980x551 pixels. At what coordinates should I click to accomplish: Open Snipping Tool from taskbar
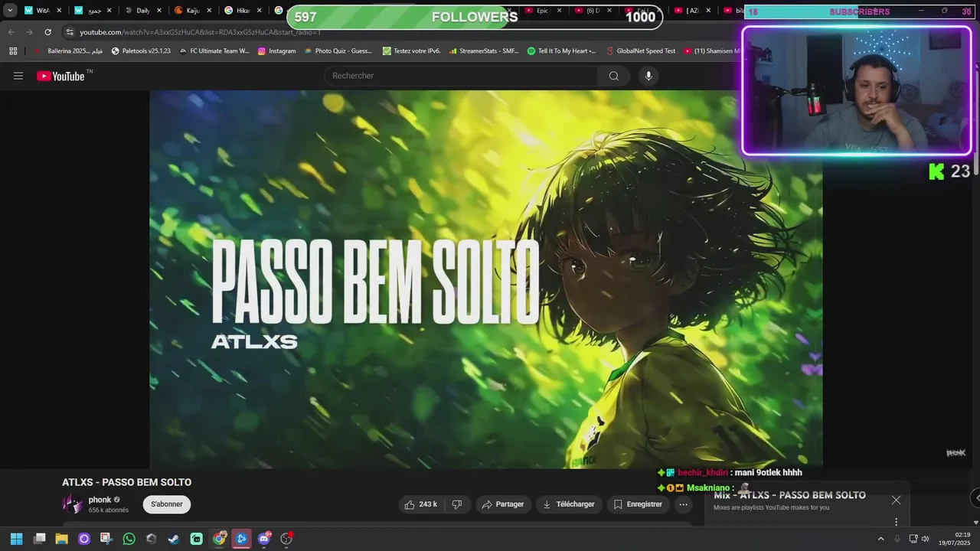(x=106, y=539)
